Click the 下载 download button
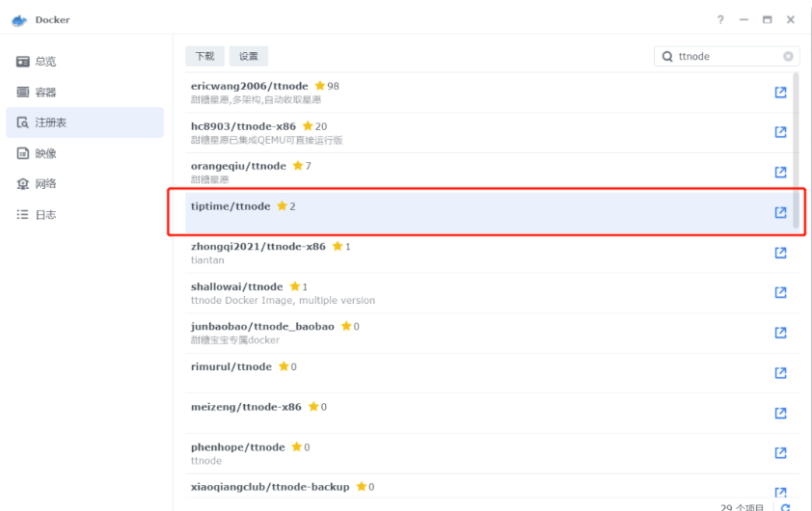 (x=204, y=57)
